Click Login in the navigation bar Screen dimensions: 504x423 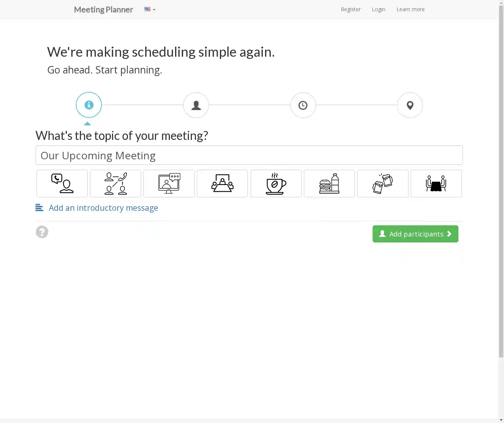tap(378, 9)
